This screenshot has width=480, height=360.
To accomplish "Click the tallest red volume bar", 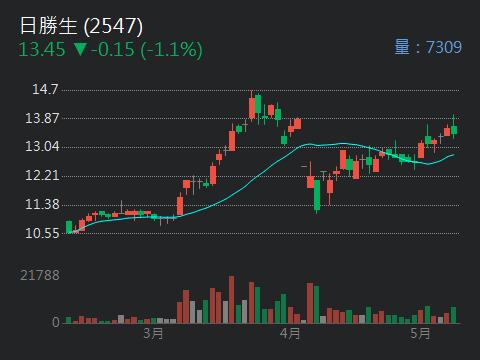I will (x=231, y=299).
